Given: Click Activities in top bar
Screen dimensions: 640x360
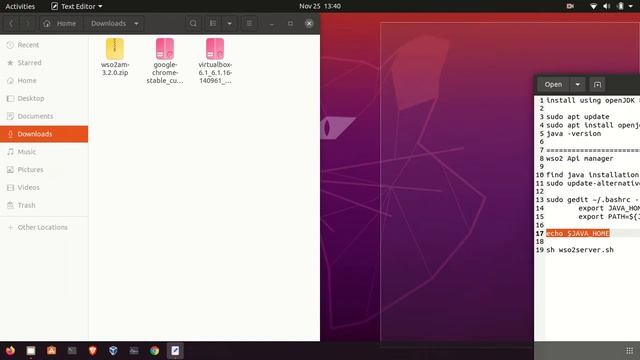Looking at the screenshot, I should (20, 6).
